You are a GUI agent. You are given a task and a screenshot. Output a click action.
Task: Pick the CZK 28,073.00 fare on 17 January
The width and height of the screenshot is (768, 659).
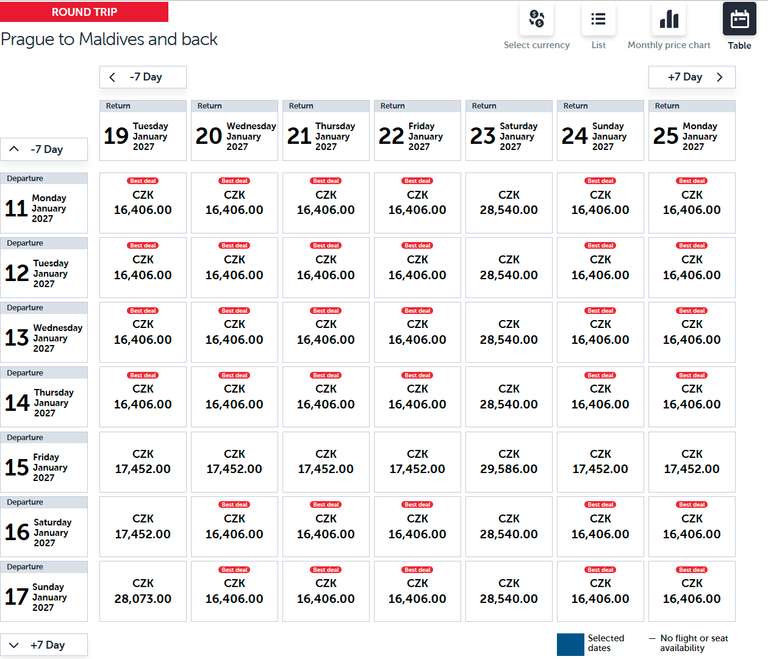(143, 591)
